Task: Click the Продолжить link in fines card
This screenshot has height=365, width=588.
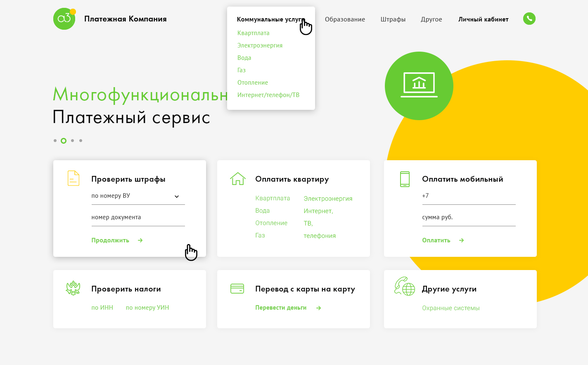Action: pos(110,240)
